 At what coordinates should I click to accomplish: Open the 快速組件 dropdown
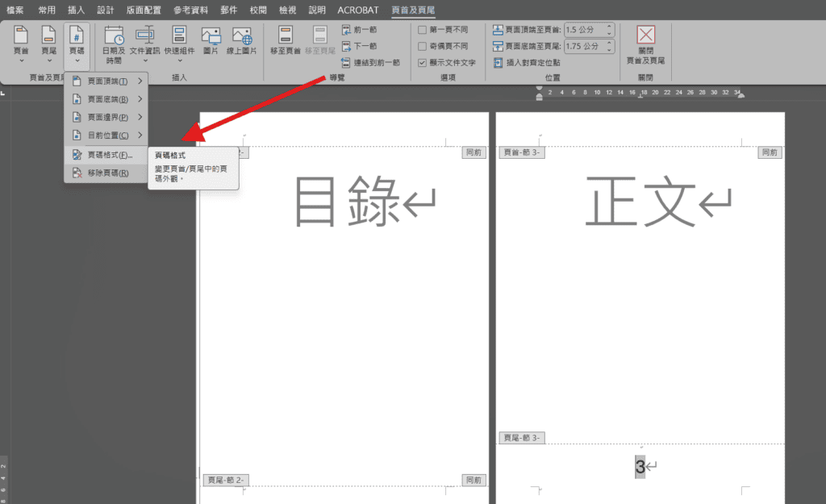179,44
